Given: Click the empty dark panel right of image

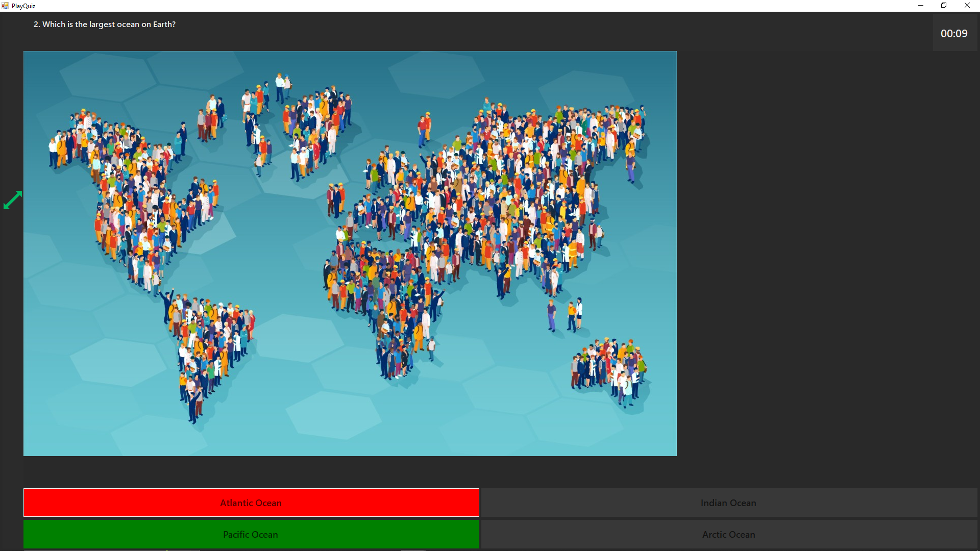Looking at the screenshot, I should point(827,255).
